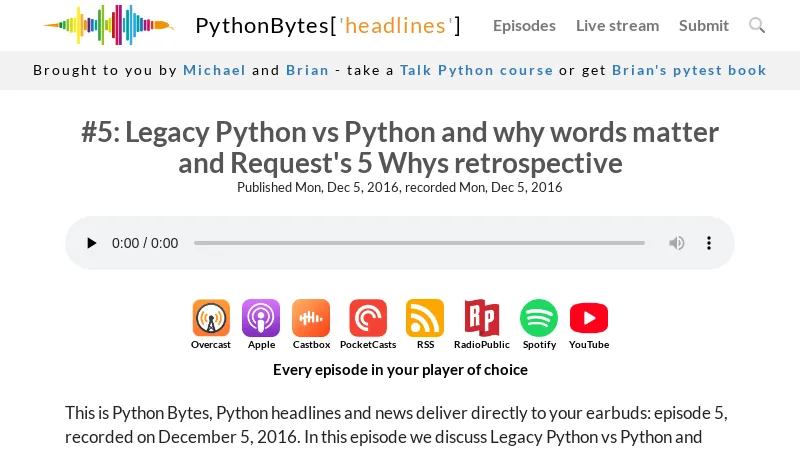
Task: Mute the audio player volume
Action: (677, 243)
